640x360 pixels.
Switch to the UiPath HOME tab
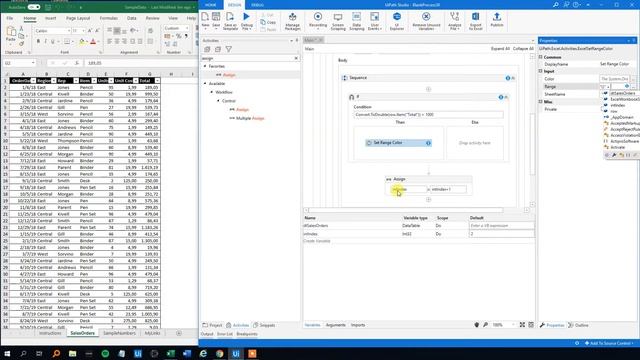[211, 5]
